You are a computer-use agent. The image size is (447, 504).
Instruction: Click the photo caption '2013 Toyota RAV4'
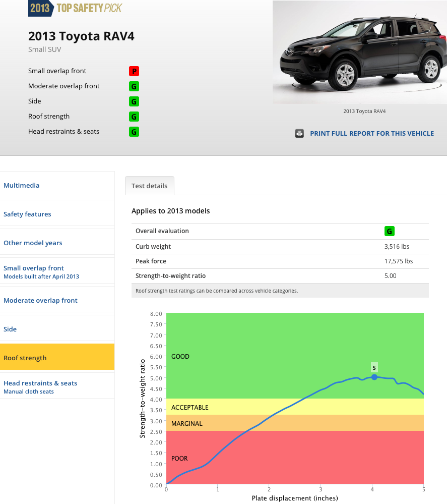[x=364, y=111]
